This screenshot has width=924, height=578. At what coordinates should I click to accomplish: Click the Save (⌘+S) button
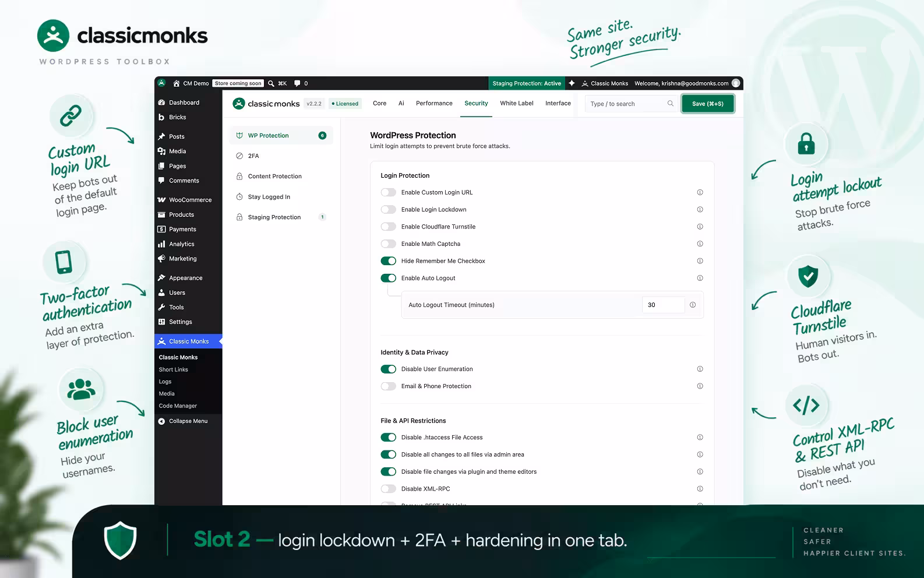coord(708,104)
